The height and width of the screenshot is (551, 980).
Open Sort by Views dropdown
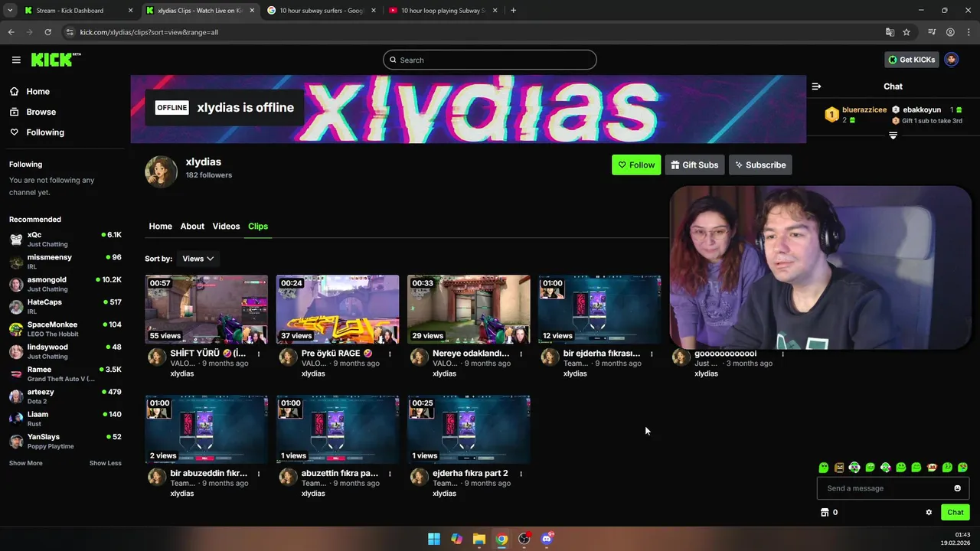click(198, 259)
